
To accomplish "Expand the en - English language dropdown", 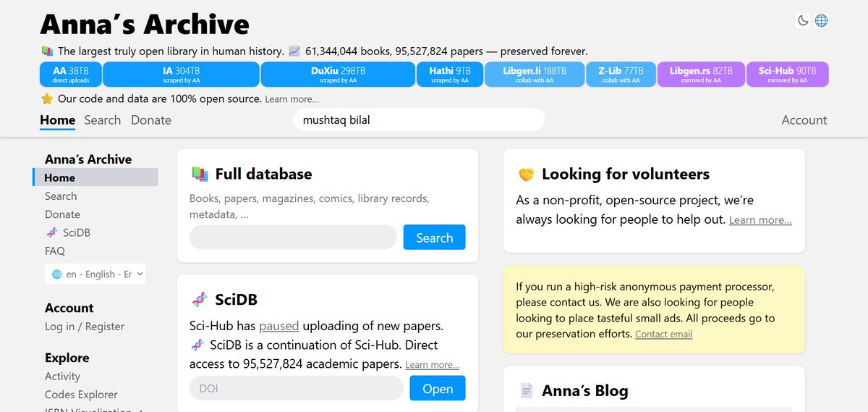I will coord(95,274).
